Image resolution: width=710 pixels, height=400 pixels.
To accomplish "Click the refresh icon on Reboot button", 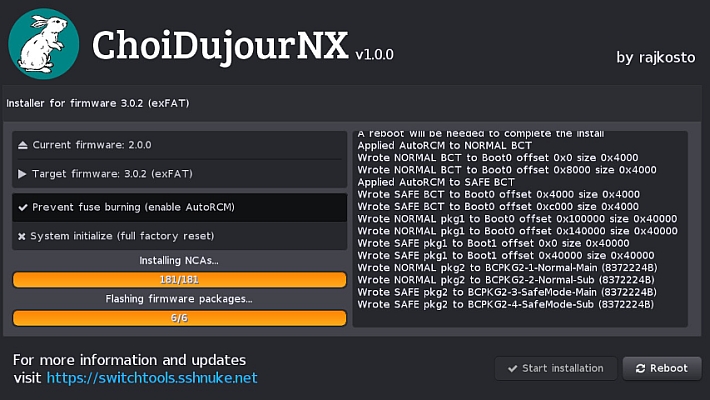I will (640, 369).
